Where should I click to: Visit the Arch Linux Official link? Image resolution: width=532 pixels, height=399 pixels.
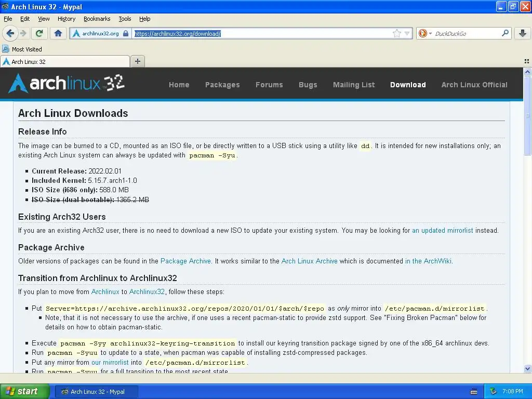click(x=474, y=85)
